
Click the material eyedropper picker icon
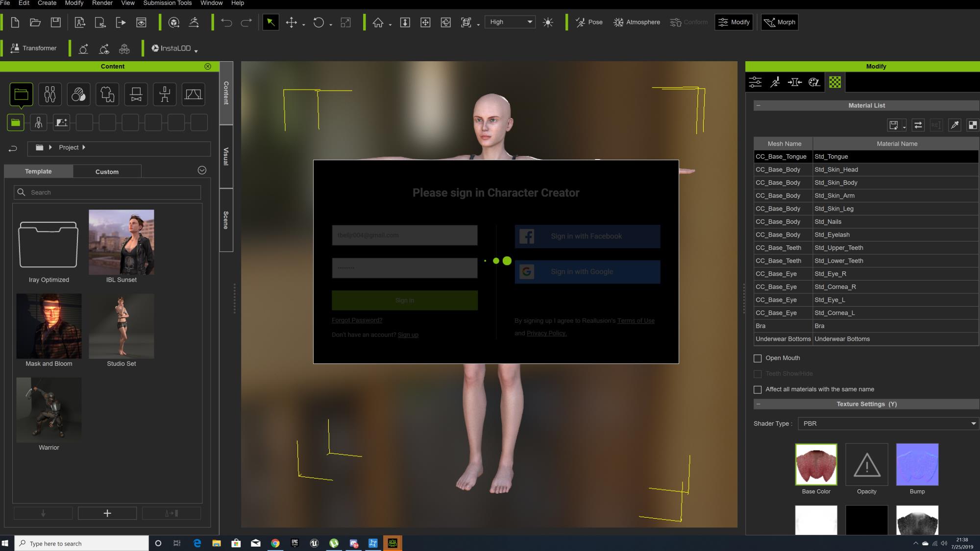coord(955,125)
